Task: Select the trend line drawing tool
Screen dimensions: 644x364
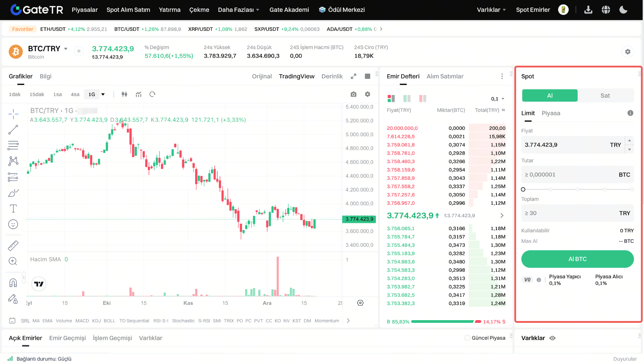Action: (13, 130)
